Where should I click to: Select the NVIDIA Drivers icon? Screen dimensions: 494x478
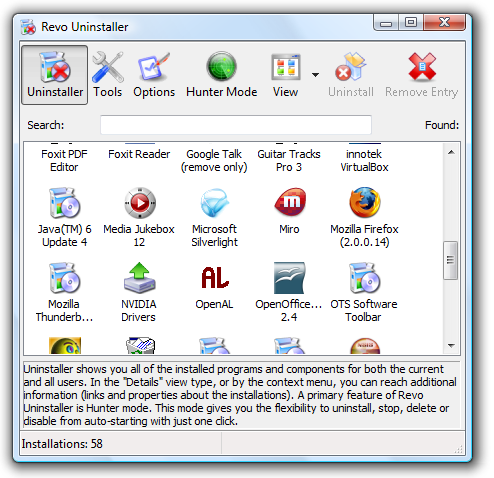140,278
